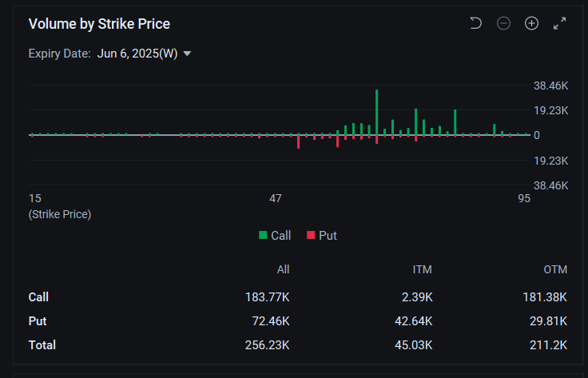Click the red Put legend swatch

[311, 235]
